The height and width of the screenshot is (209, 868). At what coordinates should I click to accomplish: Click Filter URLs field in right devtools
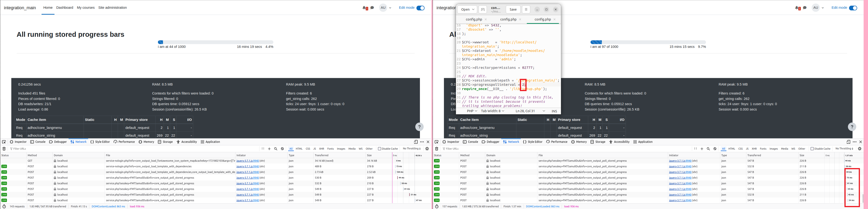[567, 149]
